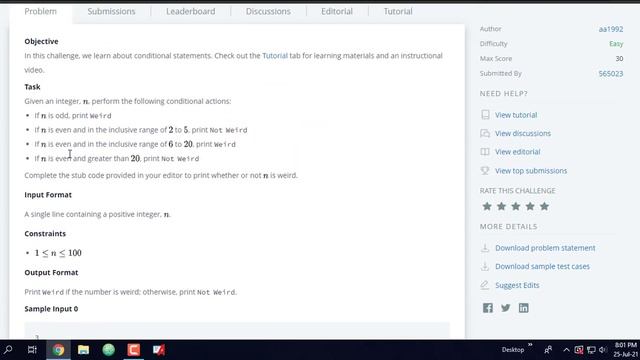Open the green globe app in taskbar
The width and height of the screenshot is (640, 360).
[109, 350]
